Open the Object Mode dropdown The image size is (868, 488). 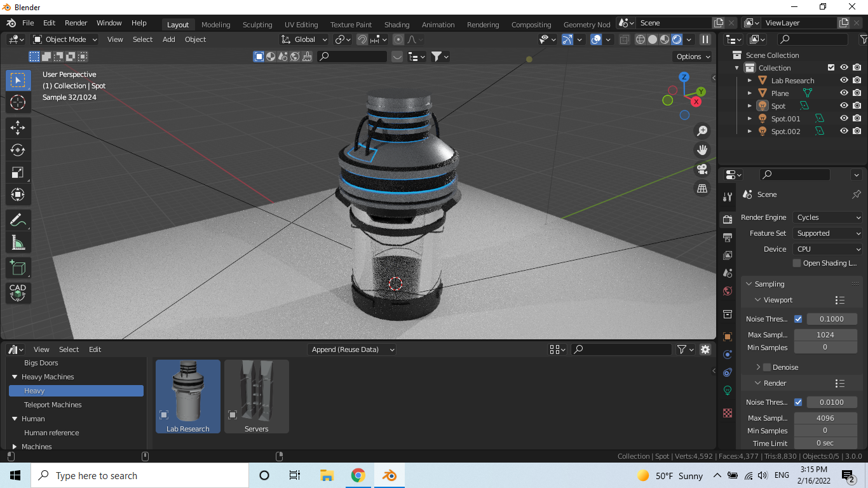(x=65, y=39)
